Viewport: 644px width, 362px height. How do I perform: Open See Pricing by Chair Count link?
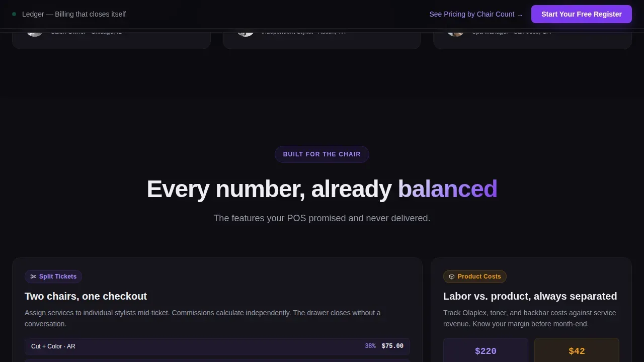tap(476, 14)
